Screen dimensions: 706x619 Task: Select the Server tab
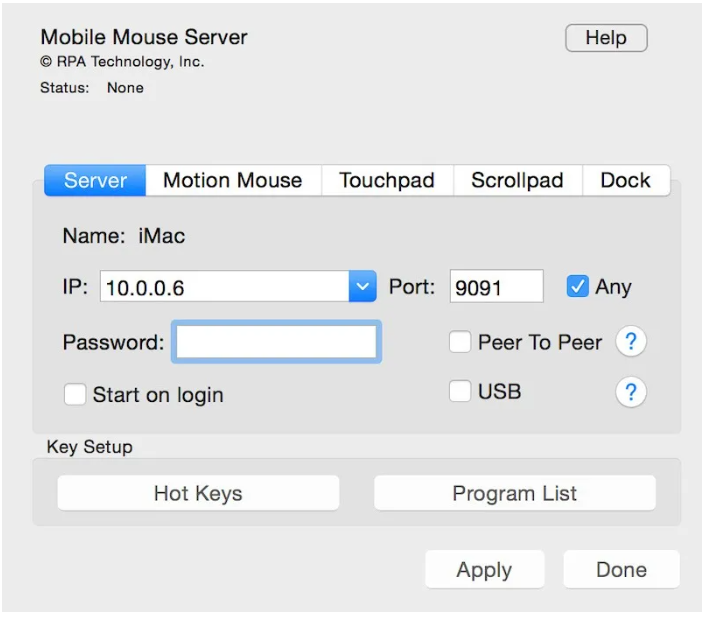(95, 181)
